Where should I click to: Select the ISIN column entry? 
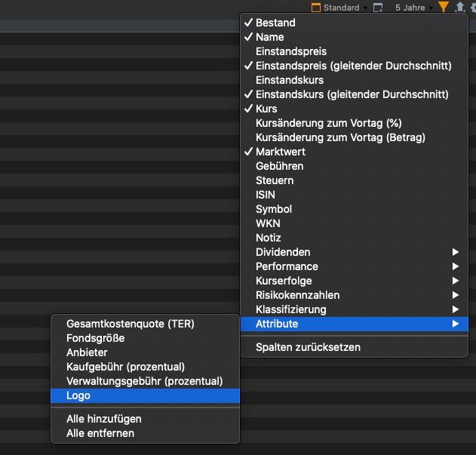(x=266, y=195)
